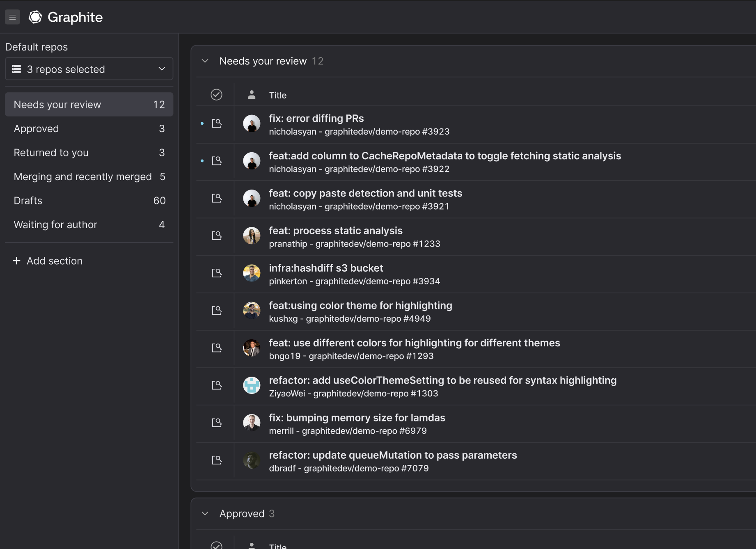The height and width of the screenshot is (549, 756).
Task: Open the Approved sidebar section
Action: (89, 128)
